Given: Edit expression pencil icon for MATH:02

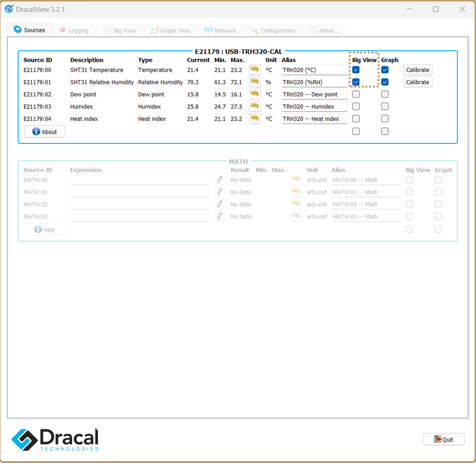Looking at the screenshot, I should click(x=220, y=204).
